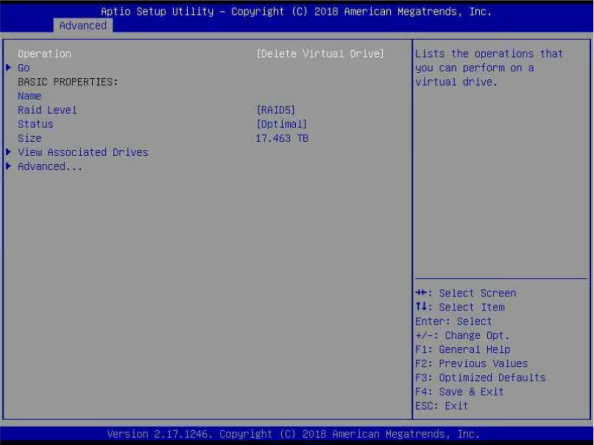This screenshot has width=594, height=445.
Task: Click the Select Item key hint
Action: pyautogui.click(x=460, y=307)
